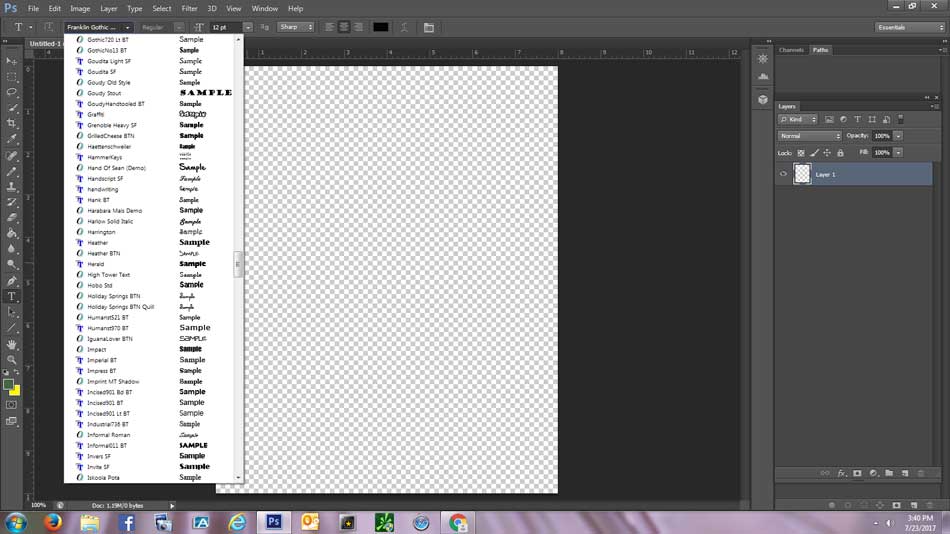Swap foreground and background colors

pos(16,372)
